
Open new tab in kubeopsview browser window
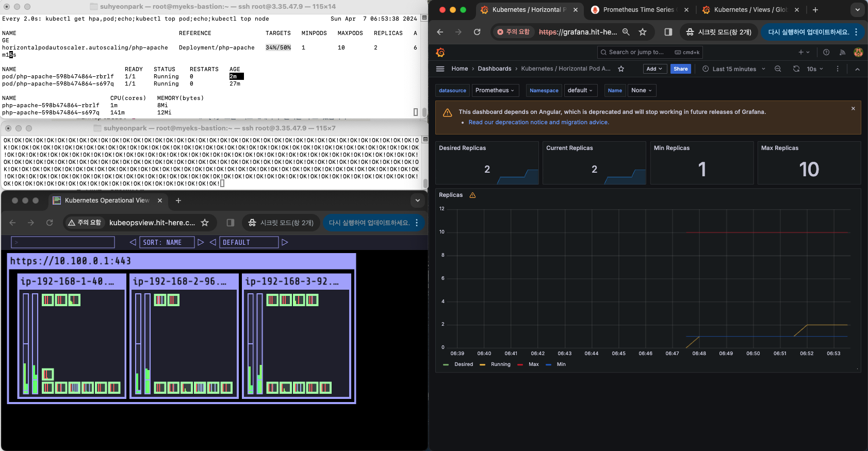pos(178,201)
